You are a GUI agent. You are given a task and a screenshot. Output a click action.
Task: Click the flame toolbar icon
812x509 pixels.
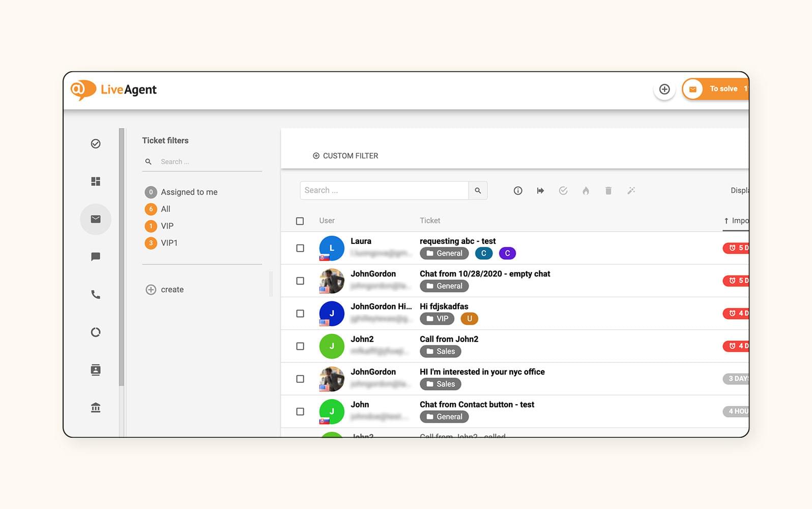click(586, 190)
